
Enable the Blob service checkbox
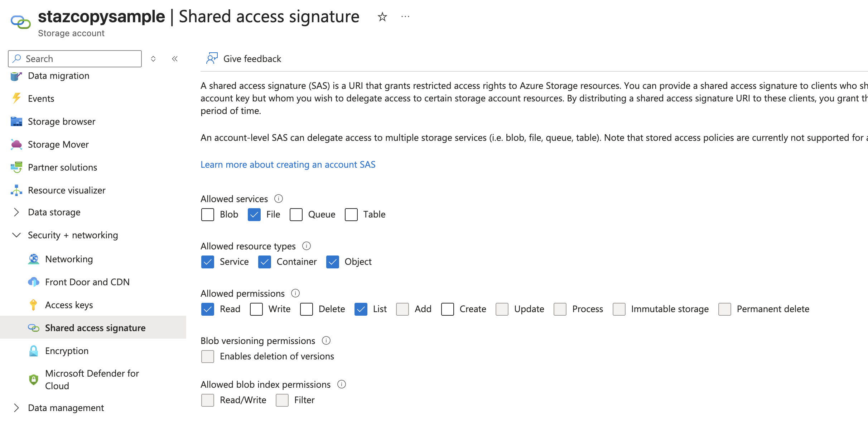pos(208,215)
